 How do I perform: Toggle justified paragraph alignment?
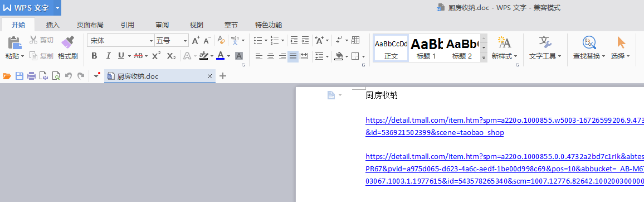click(x=293, y=56)
